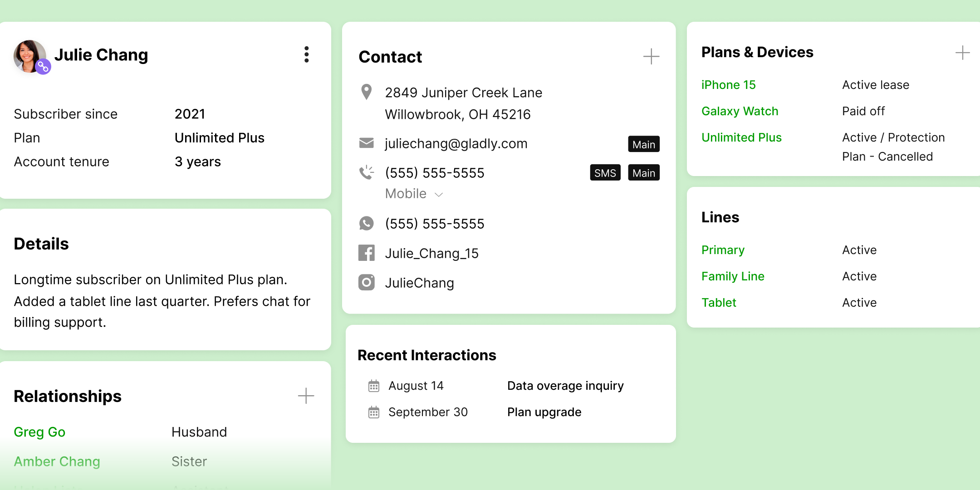
Task: Open the iPhone 15 device link
Action: [728, 85]
